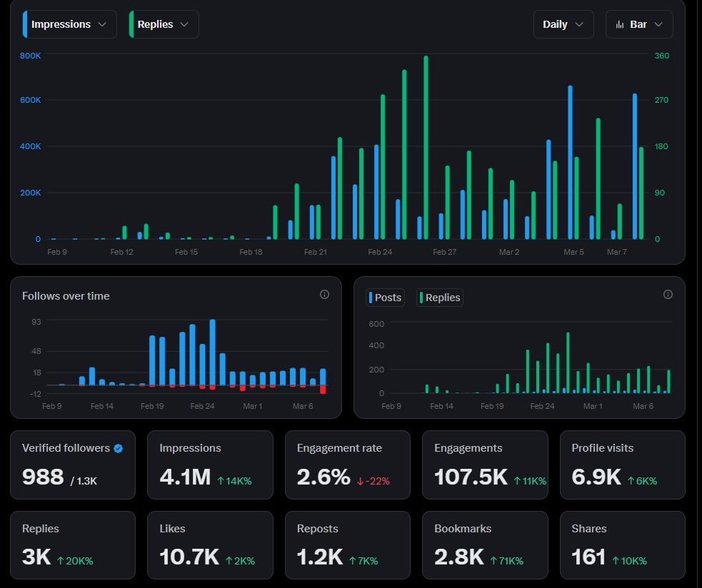Click the 'Mar 7' date label
This screenshot has height=588, width=702.
pyautogui.click(x=616, y=252)
